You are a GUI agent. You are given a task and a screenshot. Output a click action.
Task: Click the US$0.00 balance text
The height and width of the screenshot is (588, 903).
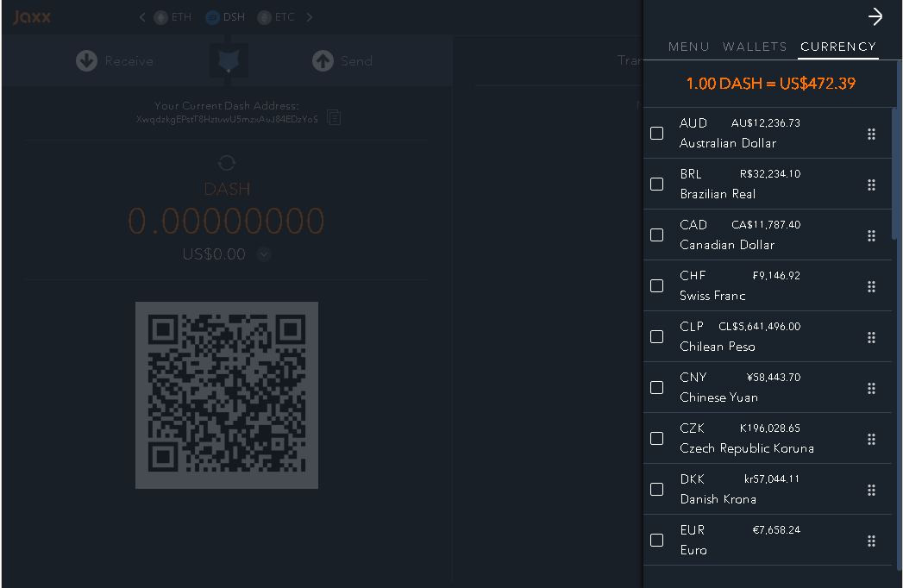point(214,254)
